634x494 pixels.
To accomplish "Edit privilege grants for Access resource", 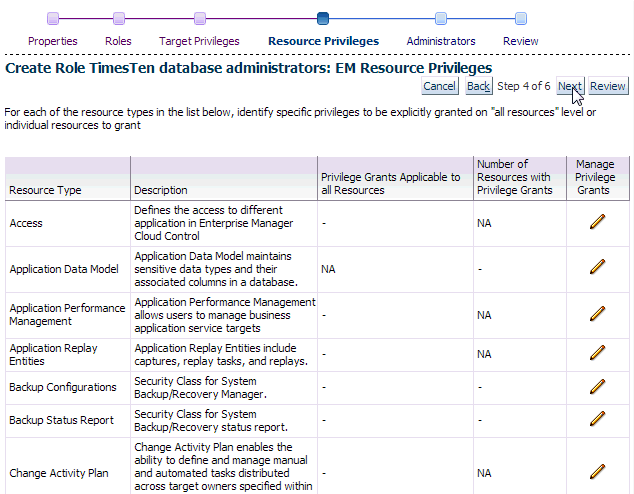I will pos(597,223).
